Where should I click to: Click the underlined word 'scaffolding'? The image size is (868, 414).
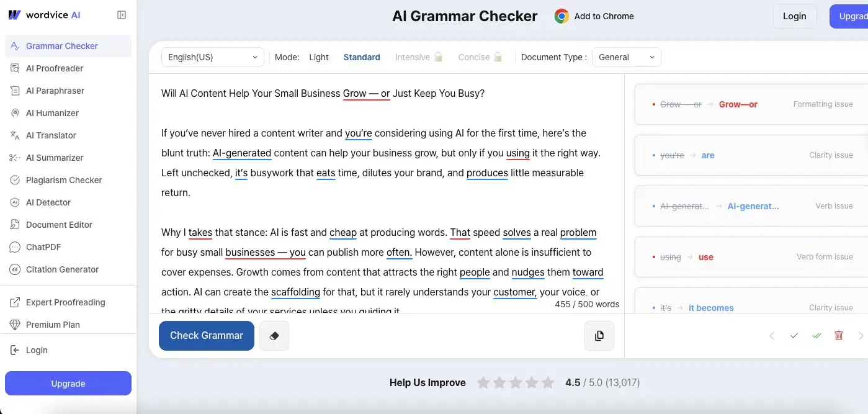pos(295,292)
